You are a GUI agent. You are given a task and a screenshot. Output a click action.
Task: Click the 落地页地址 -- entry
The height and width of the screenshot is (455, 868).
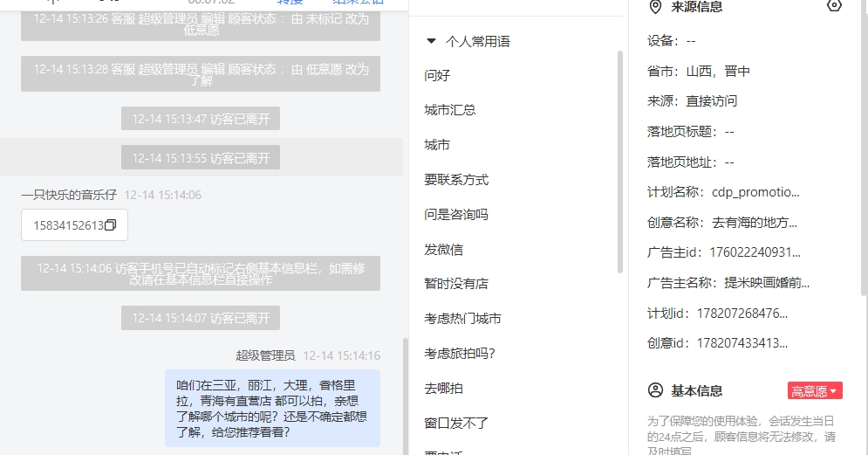[x=691, y=162]
